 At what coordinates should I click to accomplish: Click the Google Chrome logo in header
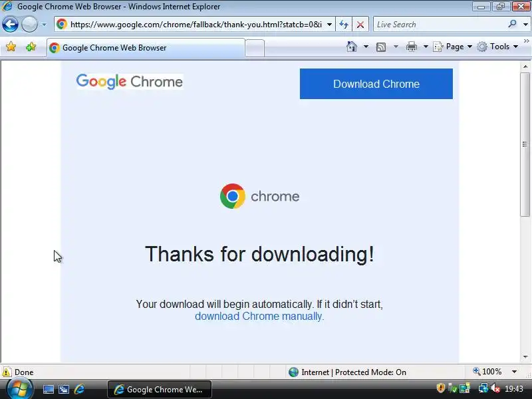tap(130, 81)
